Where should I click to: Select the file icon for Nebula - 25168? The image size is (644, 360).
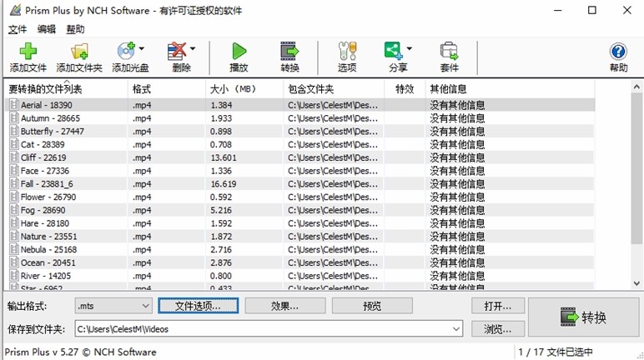[14, 249]
